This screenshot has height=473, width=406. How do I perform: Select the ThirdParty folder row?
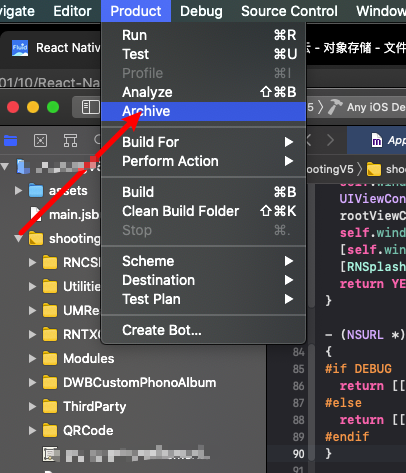point(133,406)
